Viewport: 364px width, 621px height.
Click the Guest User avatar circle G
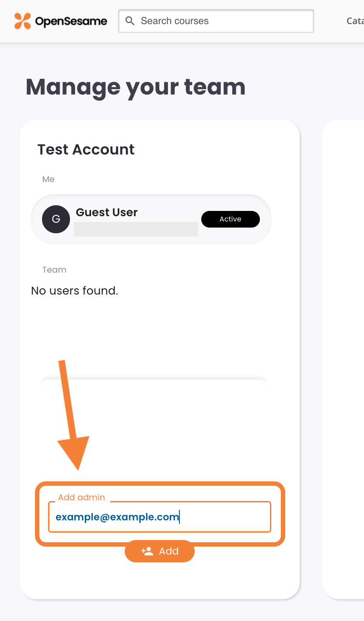[56, 219]
